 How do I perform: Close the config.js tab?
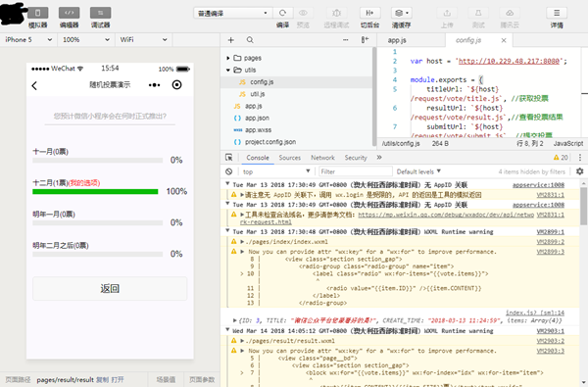point(504,40)
